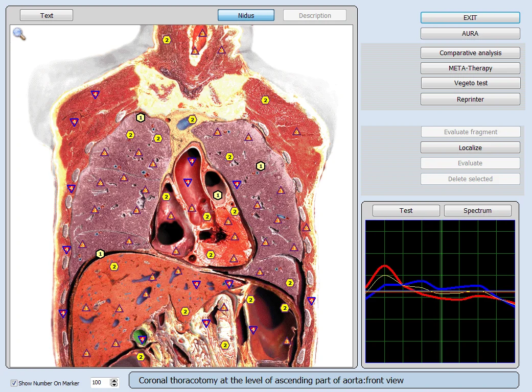Screen dimensions: 532x392
Task: Decrease the marker value with down arrow
Action: pyautogui.click(x=114, y=385)
